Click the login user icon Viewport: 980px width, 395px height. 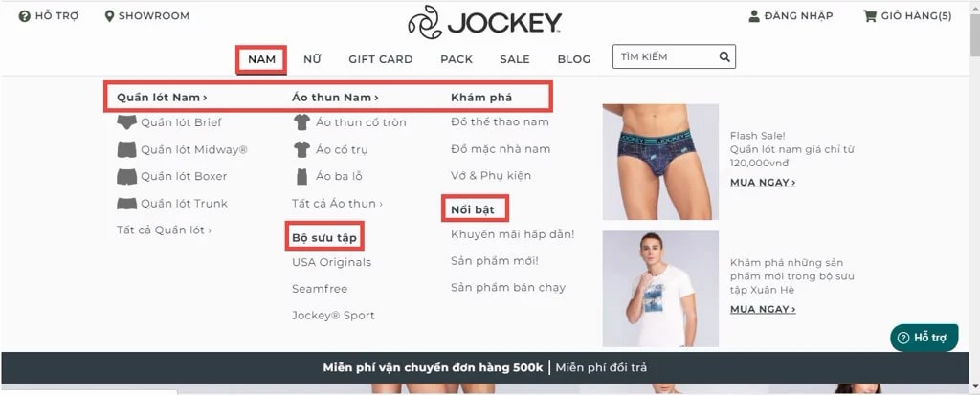click(754, 16)
